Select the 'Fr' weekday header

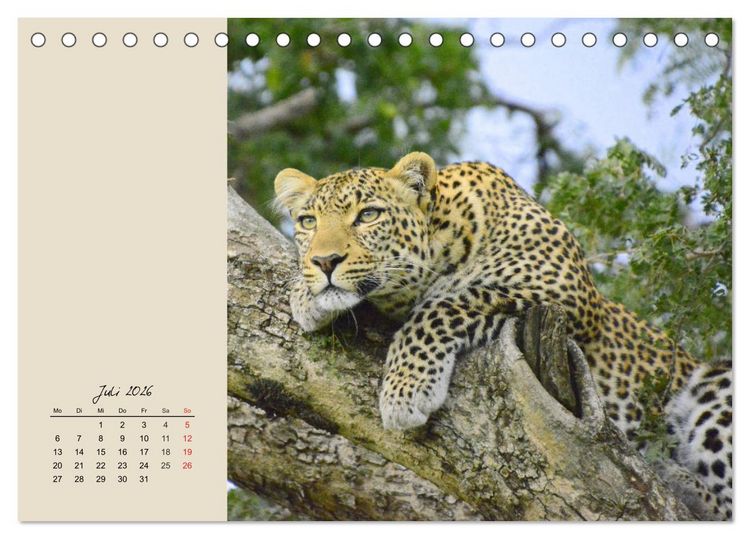[144, 411]
